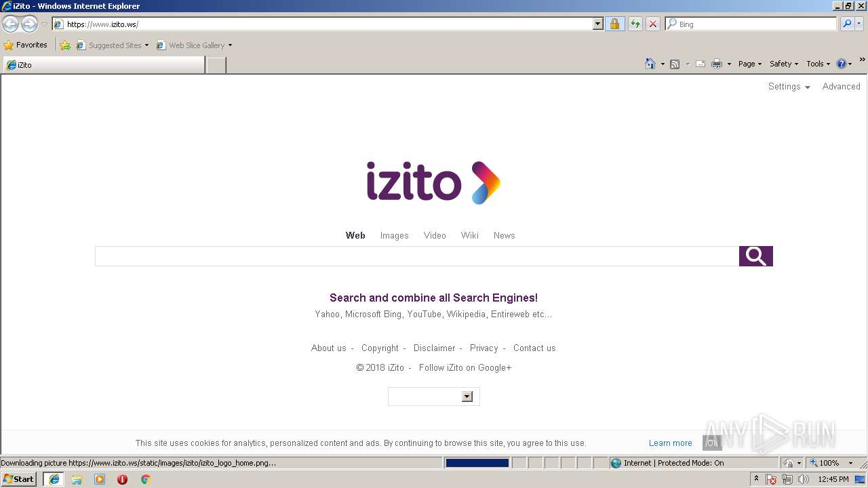Click Learn more in cookie notice
Screen dimensions: 868x488
(670, 443)
